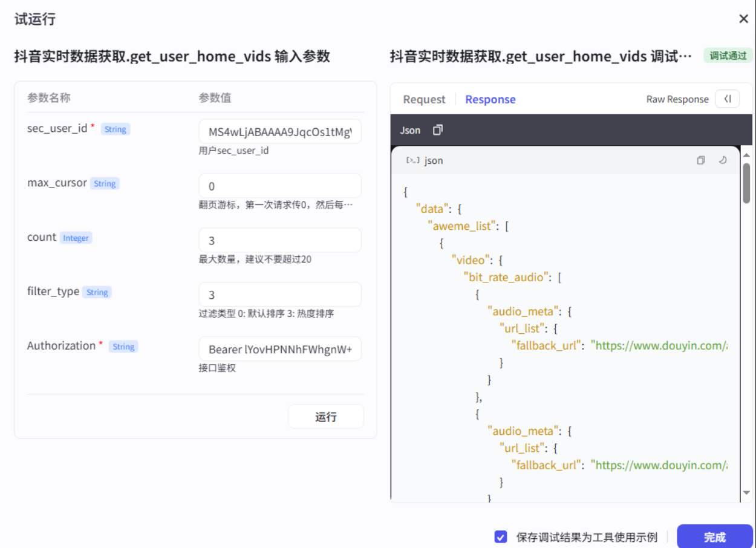The width and height of the screenshot is (756, 548).
Task: Click the response scrollbar down arrow
Action: click(746, 493)
